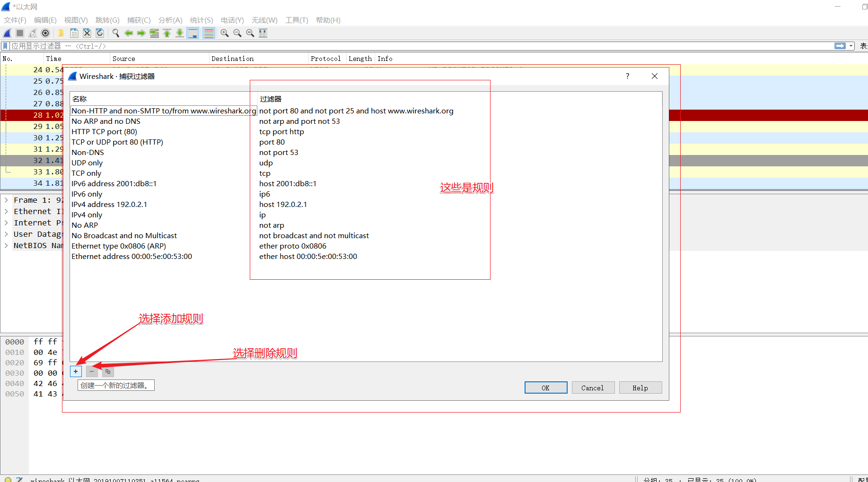Image resolution: width=868 pixels, height=482 pixels.
Task: Add a new capture filter with plus
Action: (76, 371)
